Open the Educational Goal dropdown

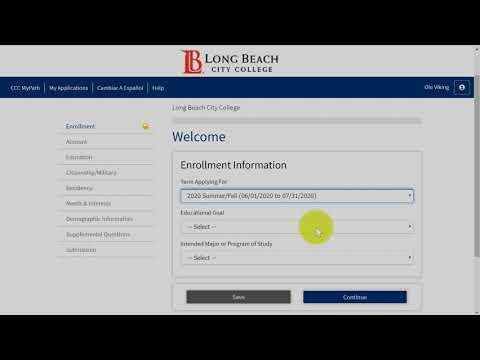coord(297,227)
